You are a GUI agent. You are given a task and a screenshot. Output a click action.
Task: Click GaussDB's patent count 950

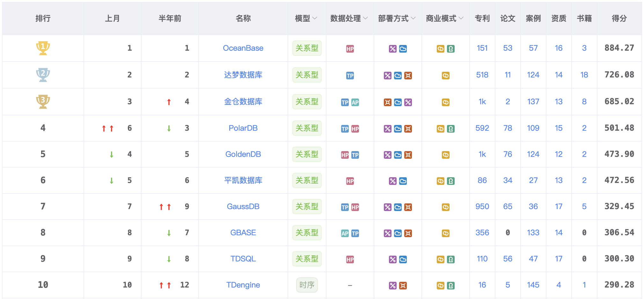[x=482, y=207]
